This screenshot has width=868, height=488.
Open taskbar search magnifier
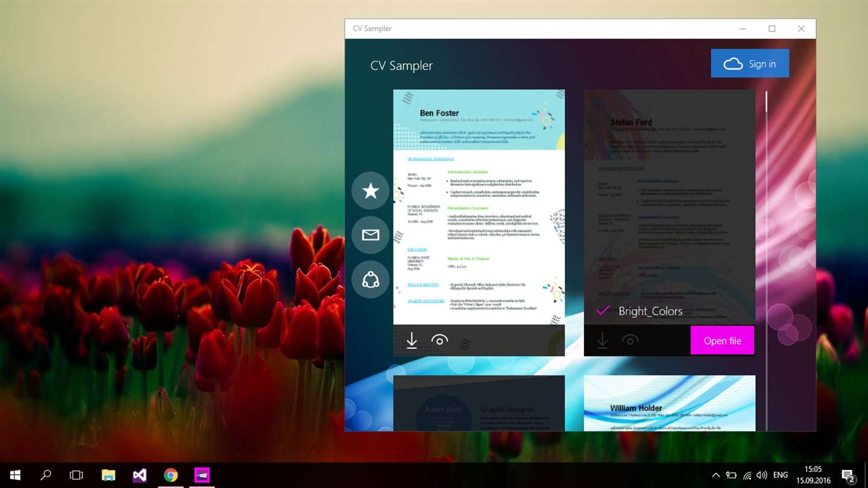(45, 475)
